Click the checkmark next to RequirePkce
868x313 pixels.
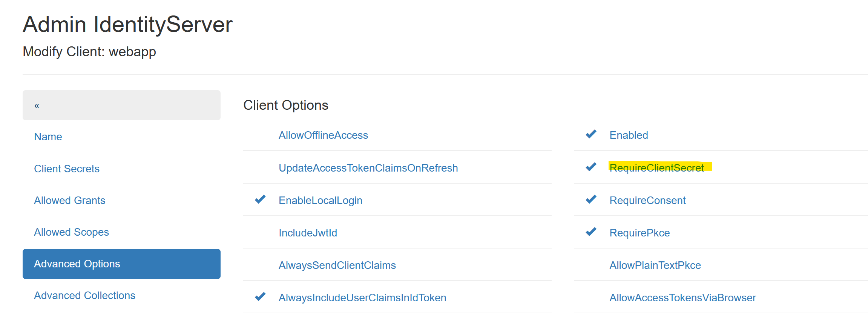click(591, 232)
